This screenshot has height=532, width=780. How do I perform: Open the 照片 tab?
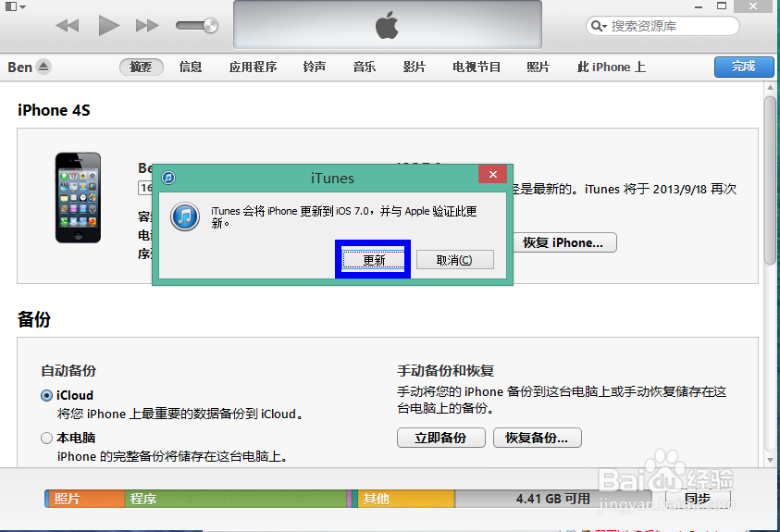pyautogui.click(x=539, y=67)
